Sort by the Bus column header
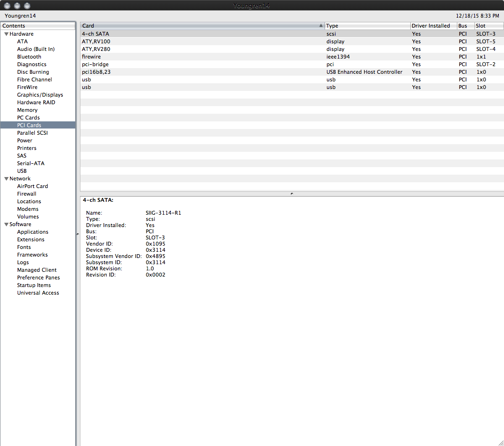Viewport: 504px width, 446px height. [x=466, y=26]
